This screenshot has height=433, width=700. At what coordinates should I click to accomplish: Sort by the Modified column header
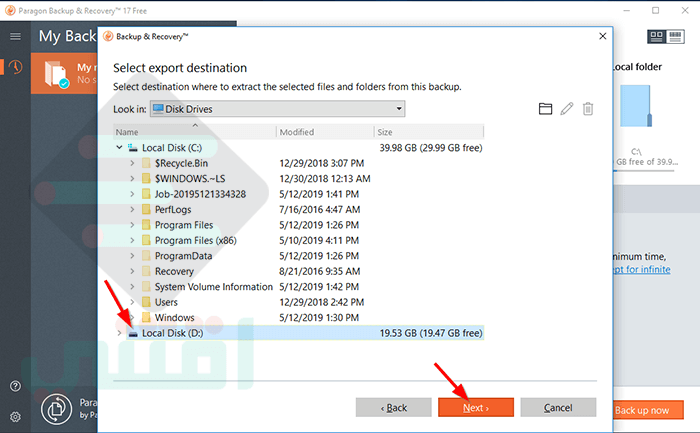point(325,132)
